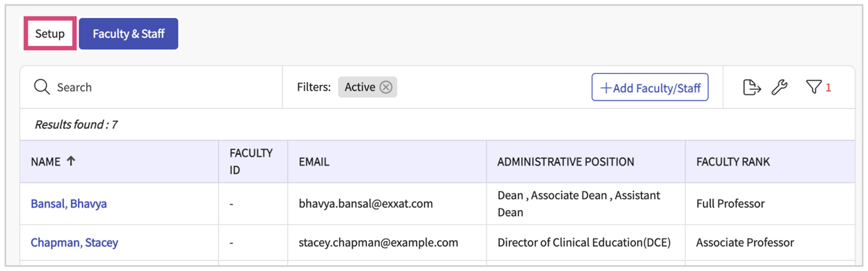868x271 pixels.
Task: Sort by the NAME column header
Action: [x=46, y=162]
